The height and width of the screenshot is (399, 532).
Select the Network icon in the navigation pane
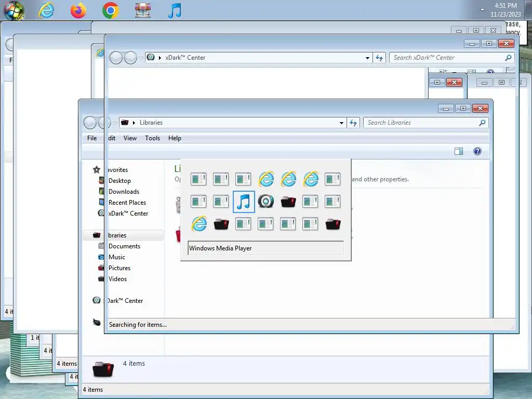coord(96,322)
